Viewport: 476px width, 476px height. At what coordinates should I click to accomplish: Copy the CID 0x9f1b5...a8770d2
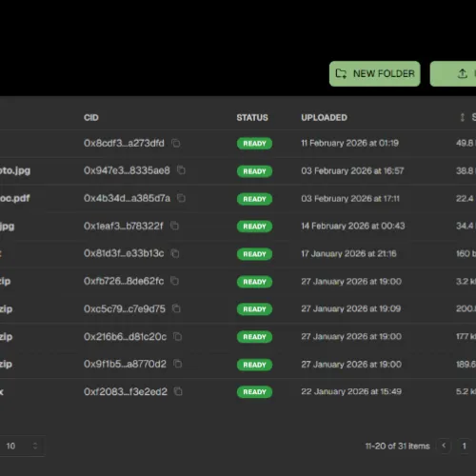(177, 364)
